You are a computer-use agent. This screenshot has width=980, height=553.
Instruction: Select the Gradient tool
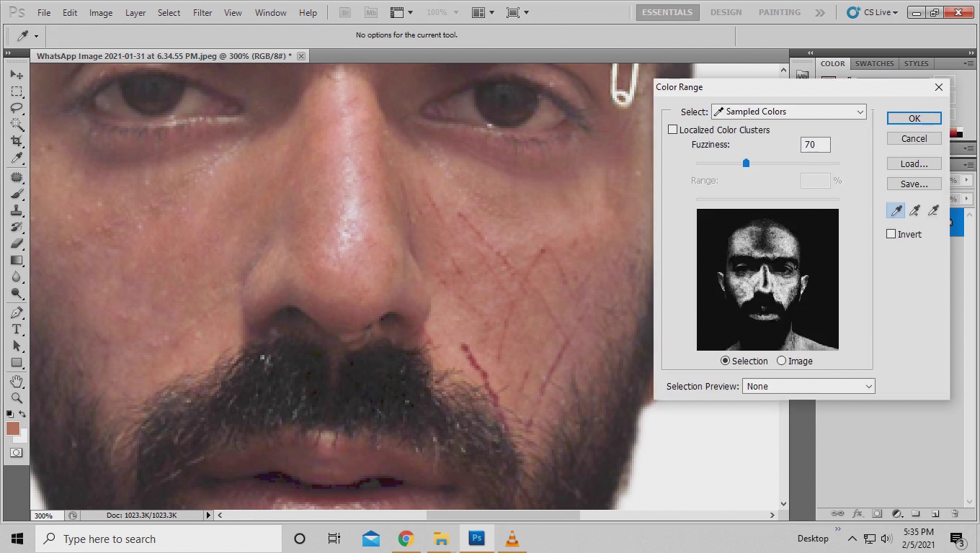click(x=17, y=261)
